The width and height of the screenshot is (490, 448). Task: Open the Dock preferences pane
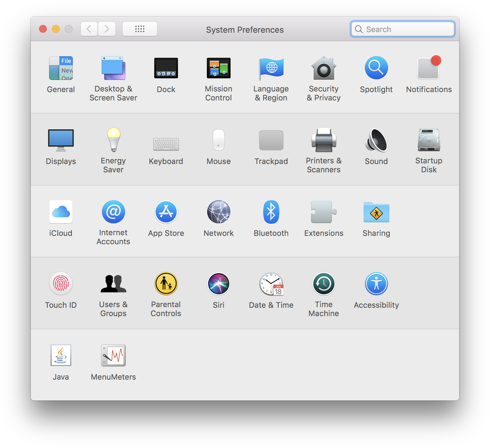[166, 68]
